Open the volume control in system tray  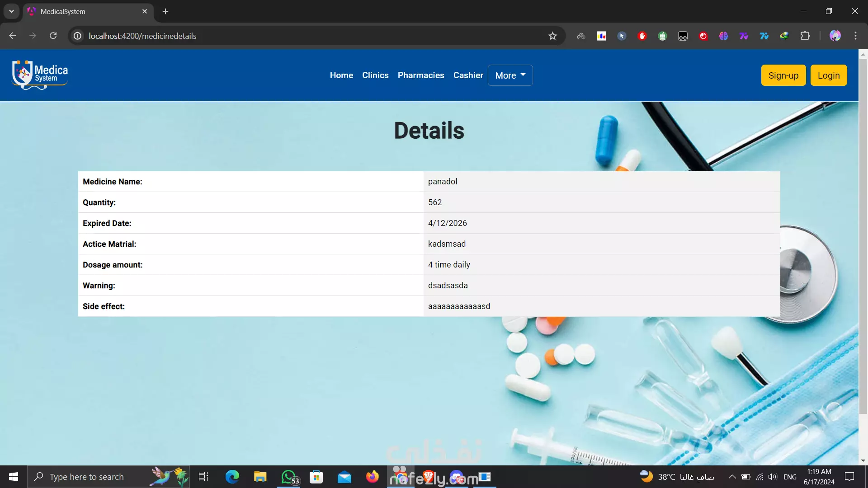coord(773,477)
